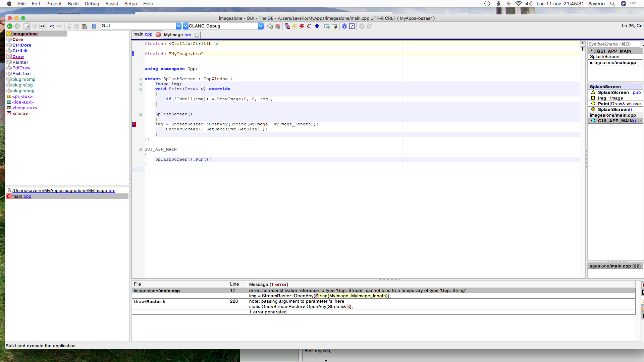The height and width of the screenshot is (362, 644).
Task: Select the MyImage.brc file path link
Action: tap(64, 190)
